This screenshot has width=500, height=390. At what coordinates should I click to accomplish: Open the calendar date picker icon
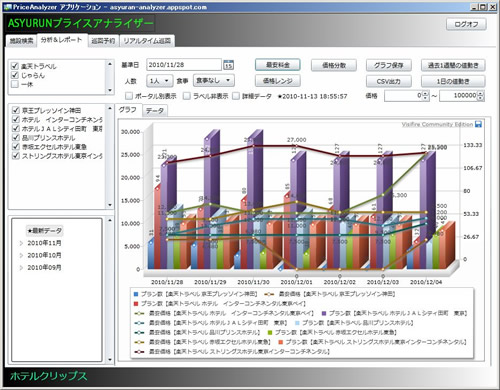click(x=228, y=65)
